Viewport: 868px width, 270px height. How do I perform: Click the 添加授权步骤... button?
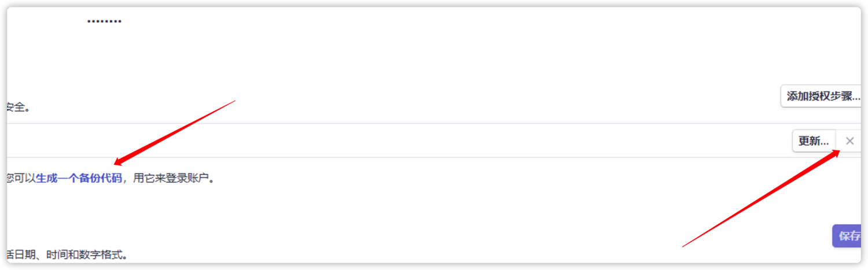(821, 96)
